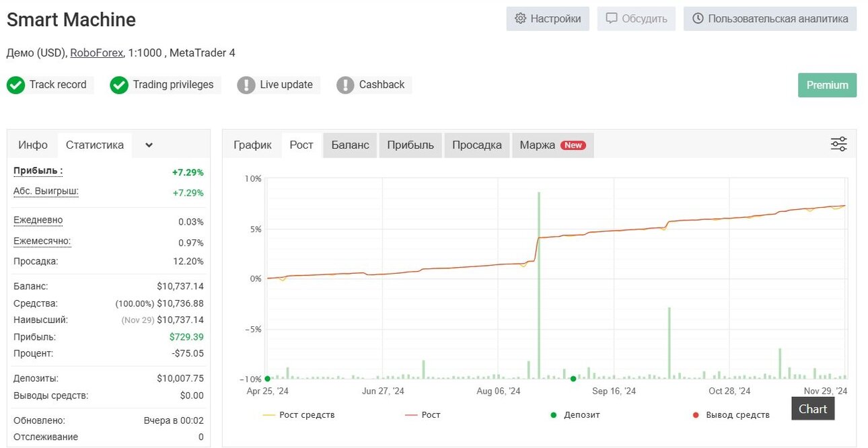Click the Отслеживание row label
This screenshot has height=448, width=868.
(46, 437)
